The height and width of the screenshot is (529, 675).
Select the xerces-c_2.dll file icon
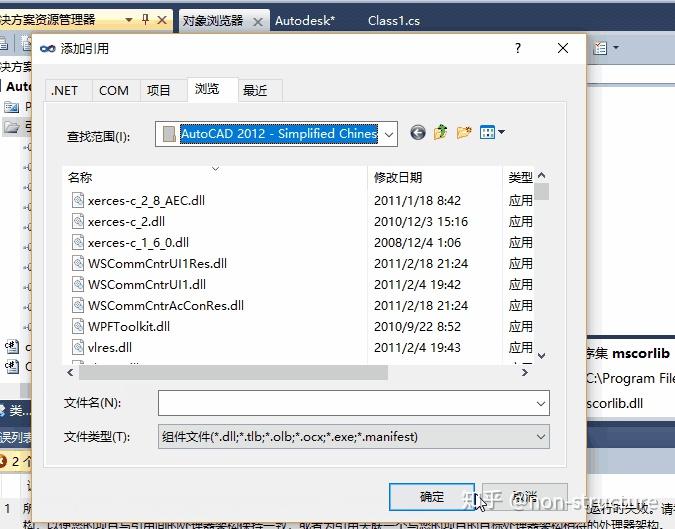[78, 221]
